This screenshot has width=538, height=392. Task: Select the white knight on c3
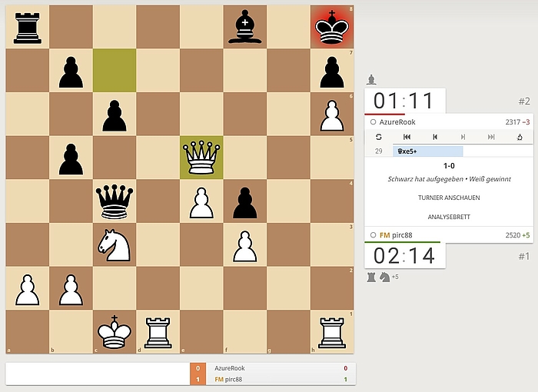tap(114, 244)
